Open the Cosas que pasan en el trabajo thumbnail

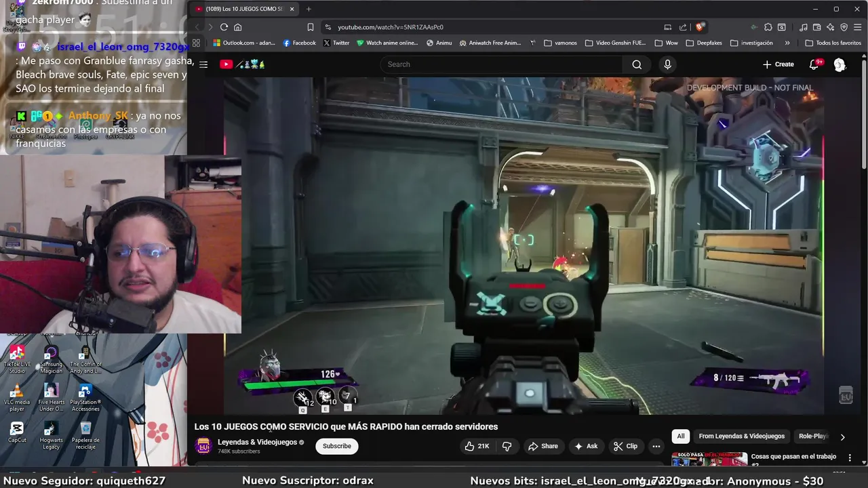pyautogui.click(x=709, y=460)
